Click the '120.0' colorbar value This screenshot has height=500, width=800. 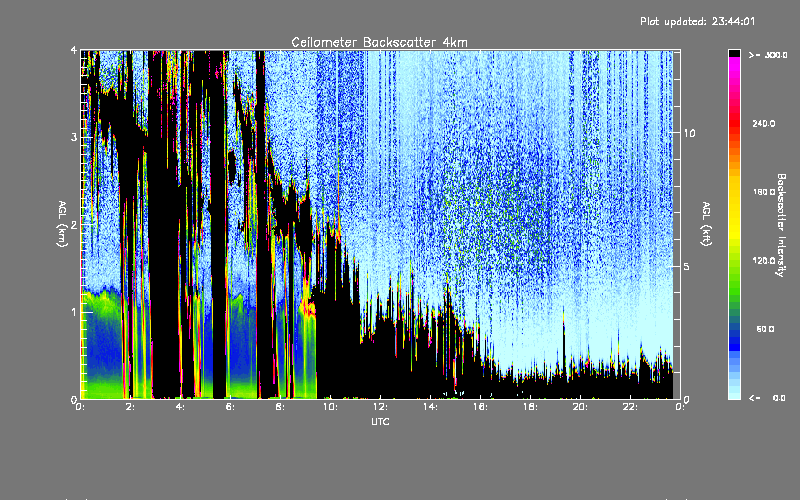pos(764,261)
